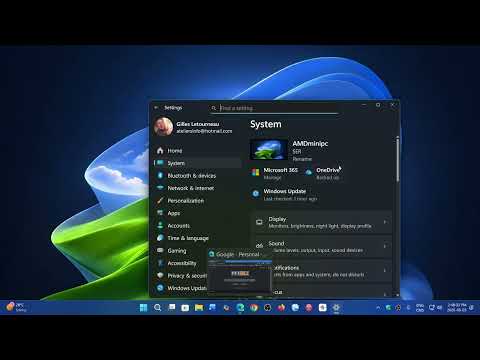Open File Explorer from the taskbar
The height and width of the screenshot is (360, 480).
point(199,307)
